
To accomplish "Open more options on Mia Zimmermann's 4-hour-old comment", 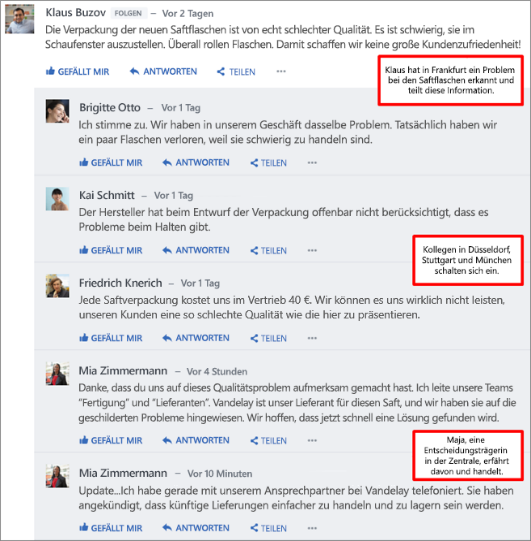I will (x=312, y=440).
